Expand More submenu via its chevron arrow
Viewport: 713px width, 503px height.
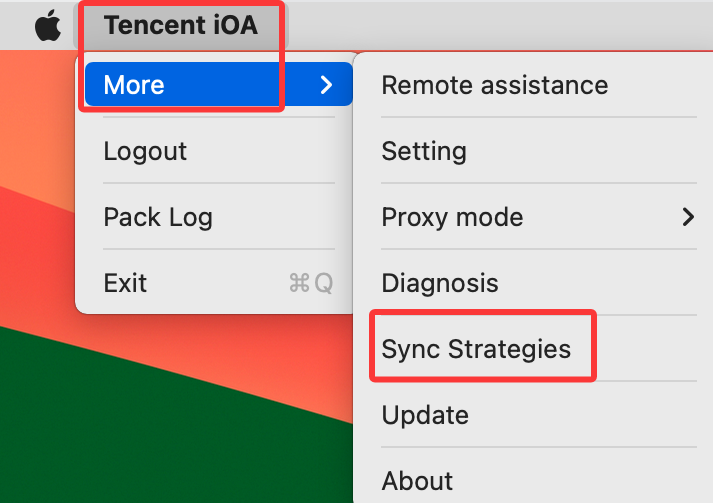(x=326, y=85)
